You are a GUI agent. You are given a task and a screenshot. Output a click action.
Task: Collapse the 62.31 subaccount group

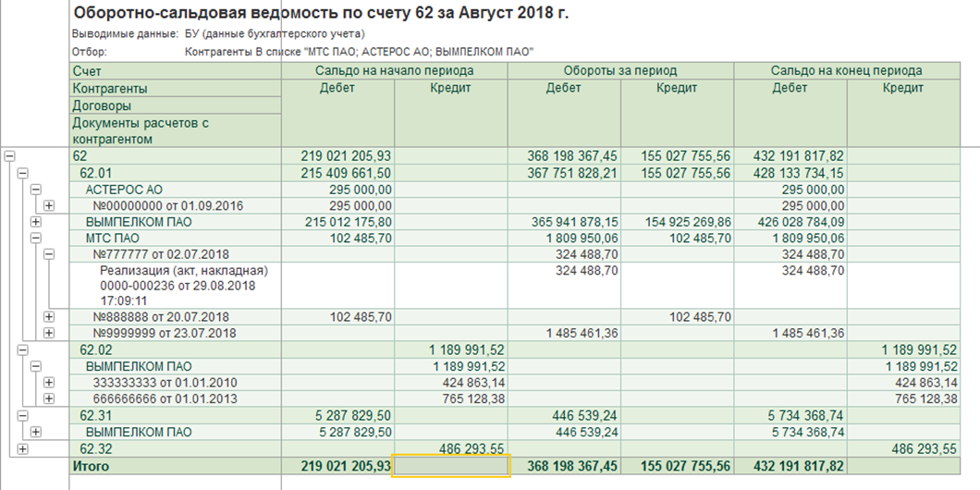point(23,415)
